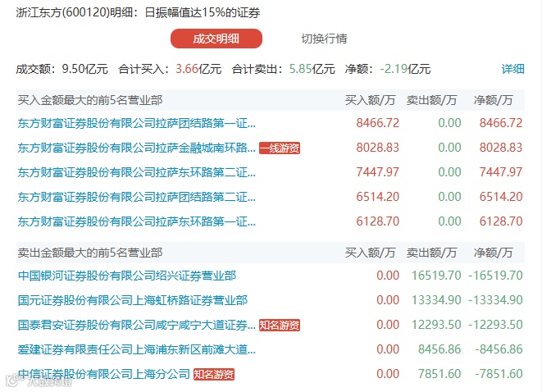
Task: Click buy amount 8466.72
Action: pos(378,123)
